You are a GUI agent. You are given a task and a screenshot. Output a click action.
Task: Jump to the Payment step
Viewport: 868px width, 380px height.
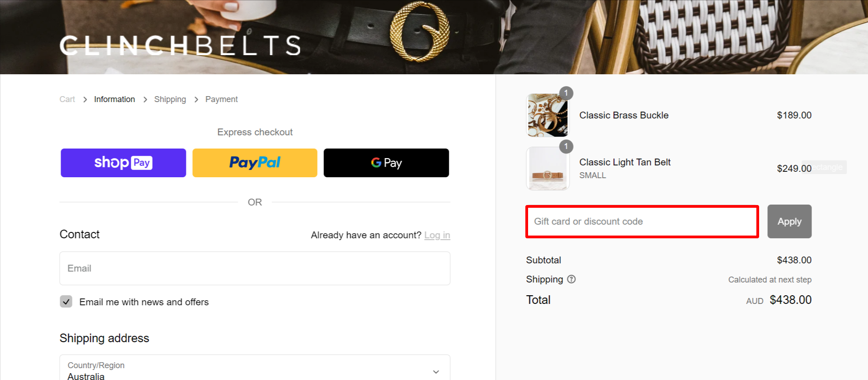[x=221, y=99]
